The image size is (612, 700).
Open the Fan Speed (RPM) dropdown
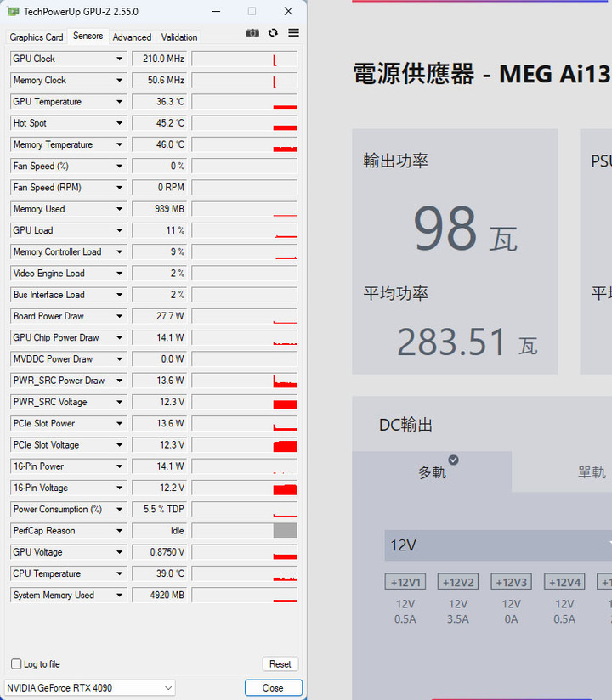[120, 187]
